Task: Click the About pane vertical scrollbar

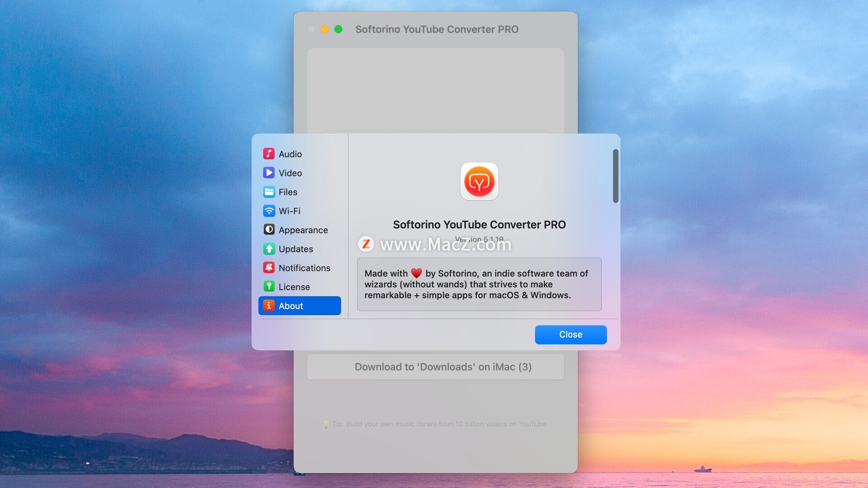Action: coord(615,176)
